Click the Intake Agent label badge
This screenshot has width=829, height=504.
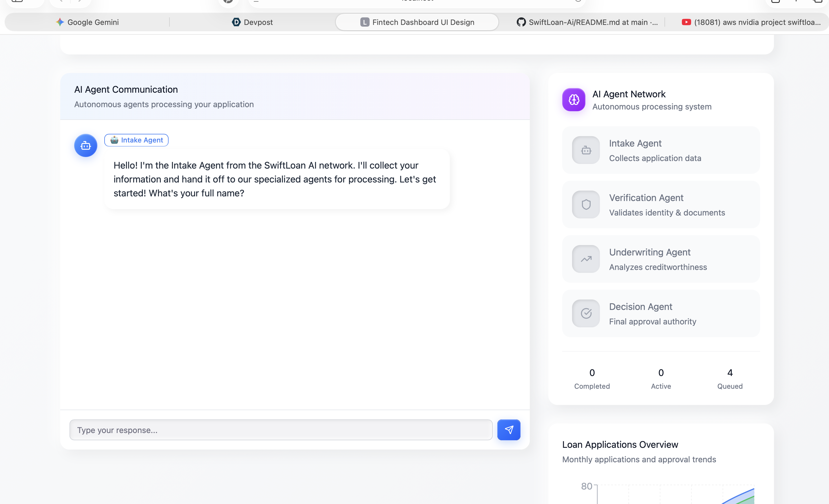point(136,140)
